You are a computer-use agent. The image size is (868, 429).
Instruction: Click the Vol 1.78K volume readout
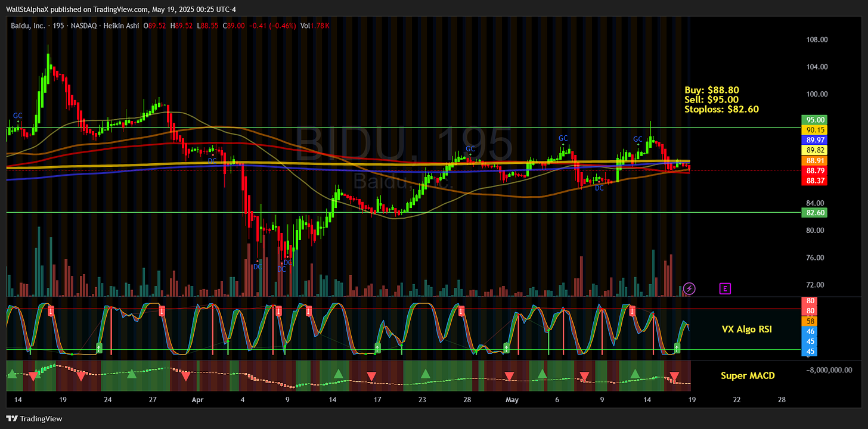tap(315, 26)
